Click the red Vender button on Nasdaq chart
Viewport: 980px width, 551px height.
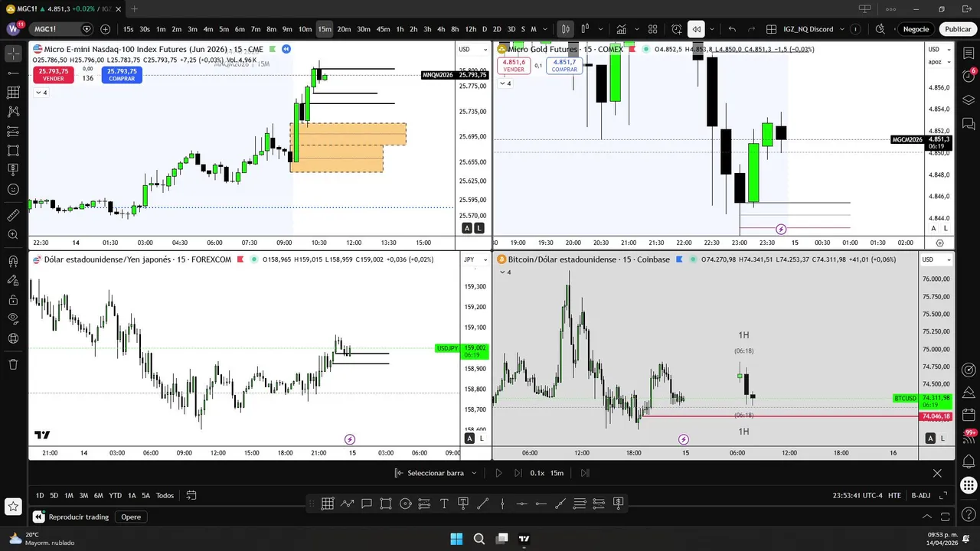54,74
